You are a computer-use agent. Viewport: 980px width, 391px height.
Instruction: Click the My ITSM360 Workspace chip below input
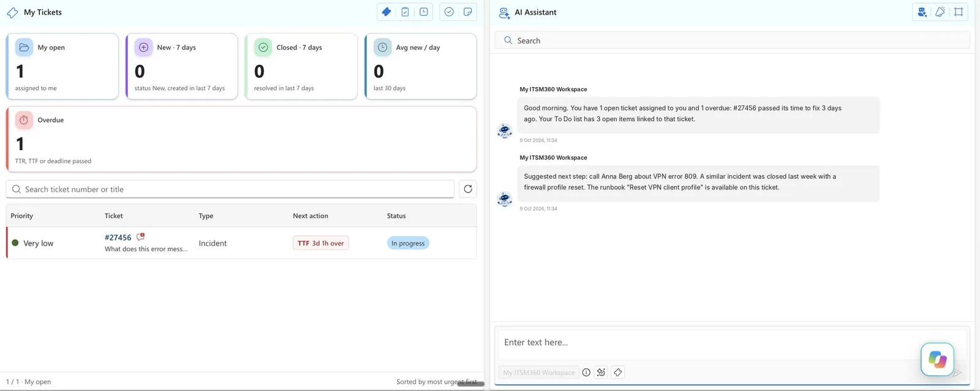539,372
